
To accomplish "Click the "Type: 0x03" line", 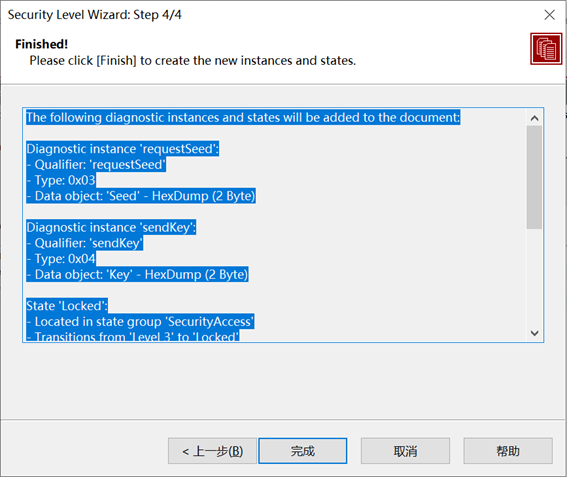I will point(61,180).
